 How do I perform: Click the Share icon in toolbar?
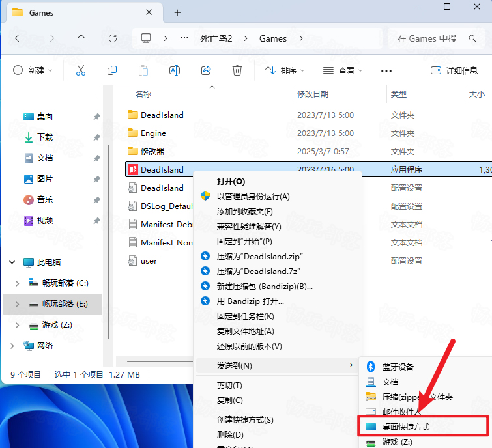click(x=206, y=70)
